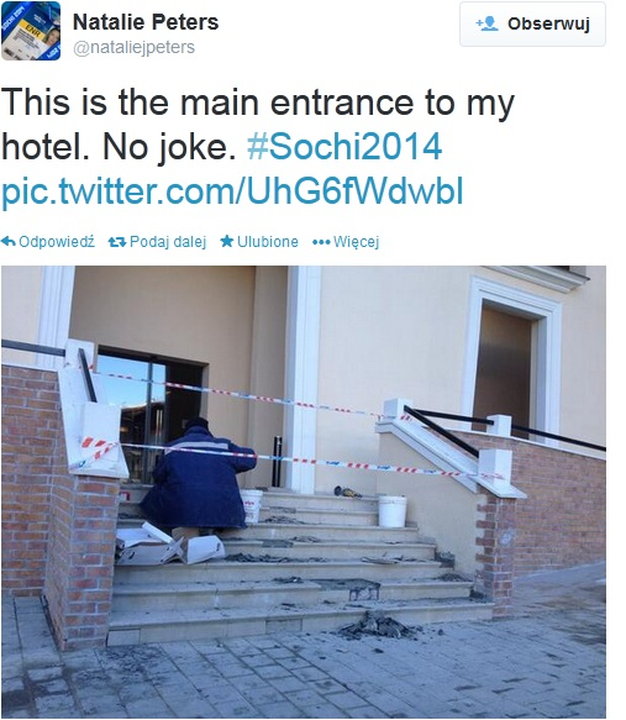This screenshot has width=626, height=720.
Task: Open the pic.twitter.com/UhG6fWdwbl link
Action: [x=232, y=191]
